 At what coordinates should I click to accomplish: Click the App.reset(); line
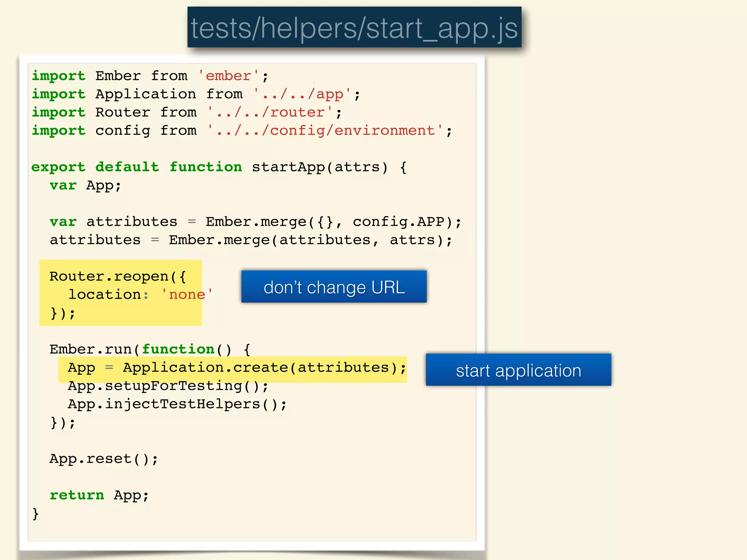[104, 459]
